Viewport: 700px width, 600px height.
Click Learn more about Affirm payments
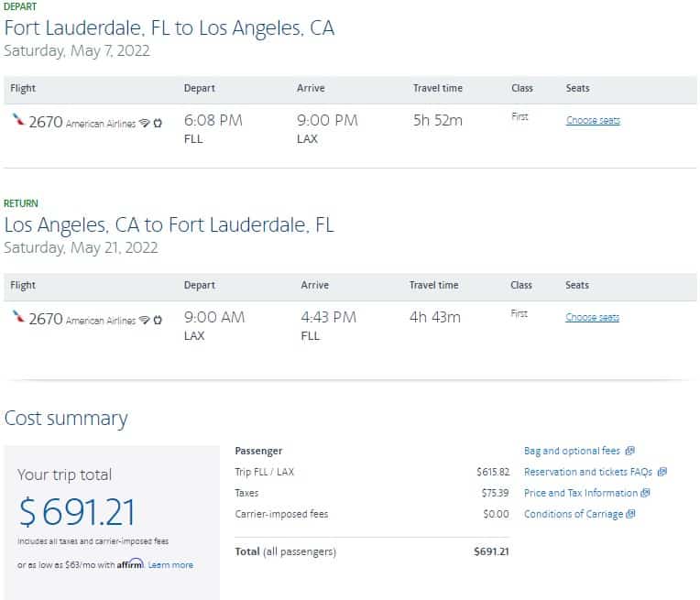pyautogui.click(x=170, y=565)
